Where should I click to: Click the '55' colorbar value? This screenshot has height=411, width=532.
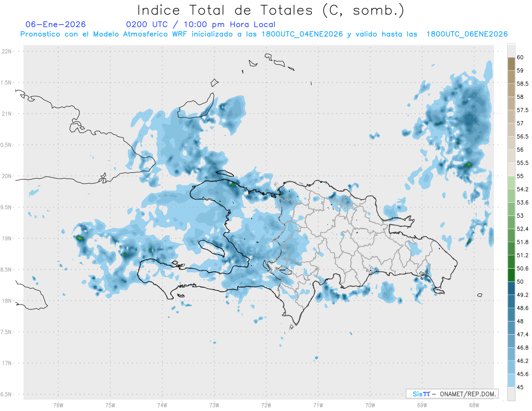(x=520, y=176)
